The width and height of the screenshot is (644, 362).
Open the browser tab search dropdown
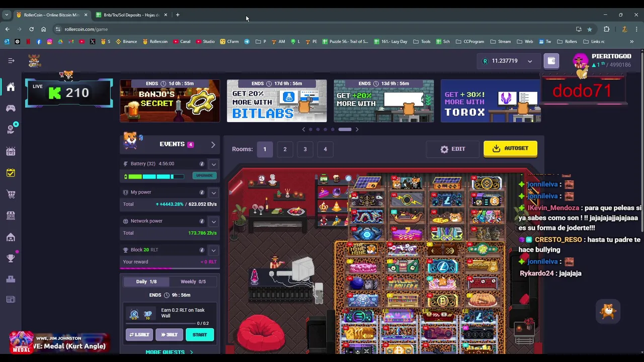coord(7,15)
